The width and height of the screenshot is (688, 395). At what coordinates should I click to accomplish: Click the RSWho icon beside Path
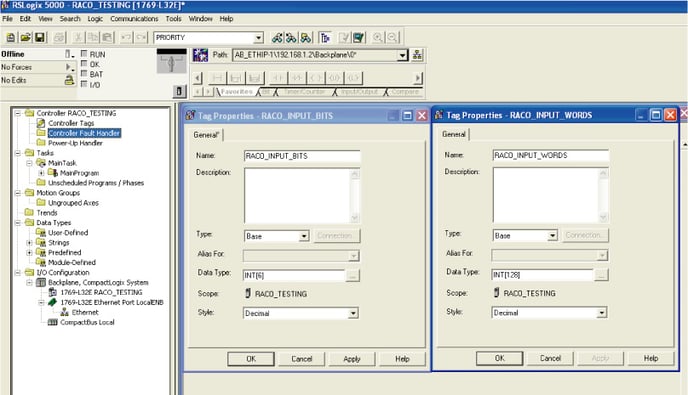201,55
